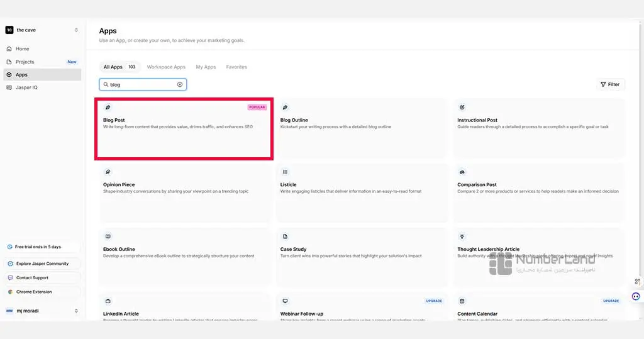
Task: Open the Opinion Piece app
Action: tap(184, 192)
